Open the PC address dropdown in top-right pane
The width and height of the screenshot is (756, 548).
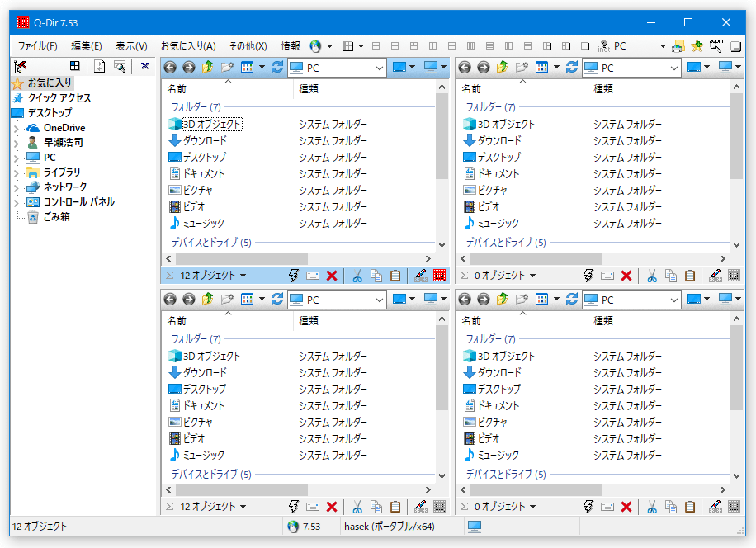pyautogui.click(x=674, y=68)
